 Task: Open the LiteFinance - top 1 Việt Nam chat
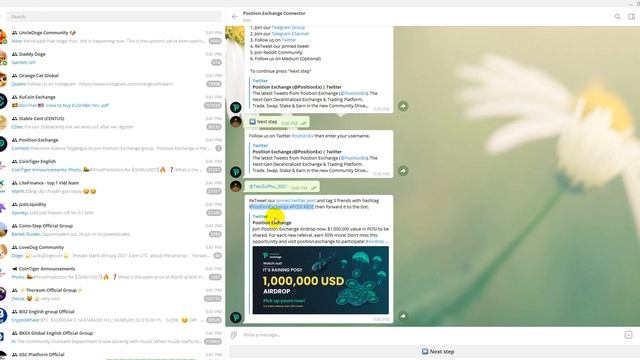click(x=111, y=187)
